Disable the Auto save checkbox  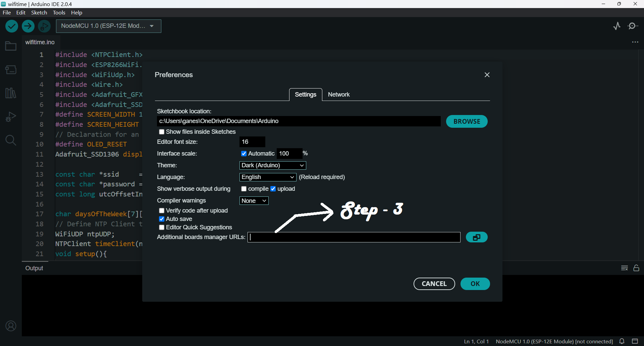tap(162, 219)
